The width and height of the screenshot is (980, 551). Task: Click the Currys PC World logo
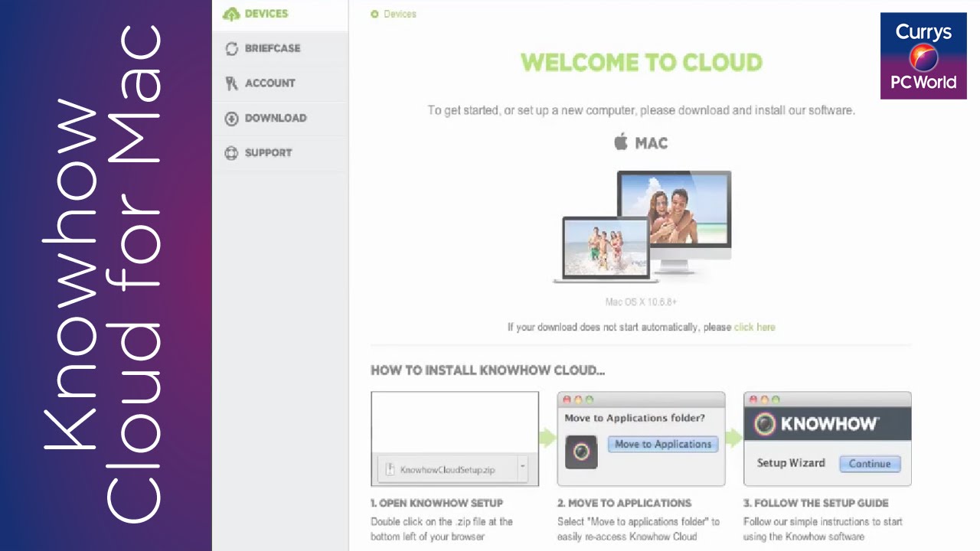tap(923, 56)
